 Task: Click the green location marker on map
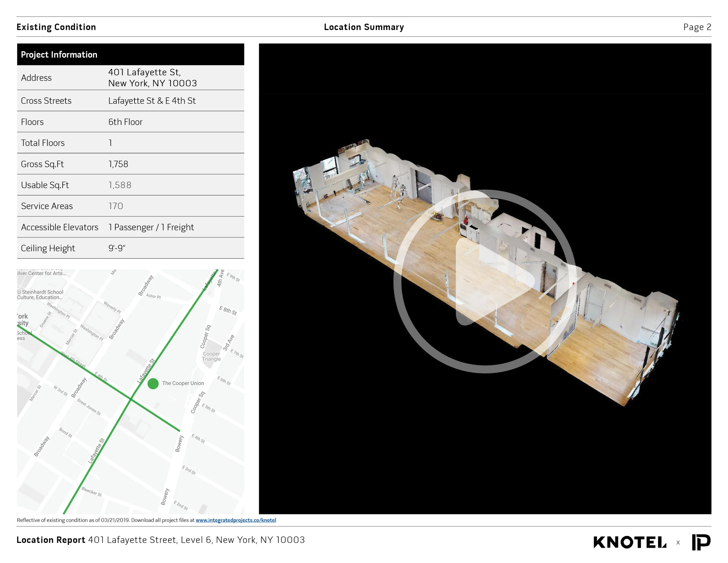[x=153, y=383]
